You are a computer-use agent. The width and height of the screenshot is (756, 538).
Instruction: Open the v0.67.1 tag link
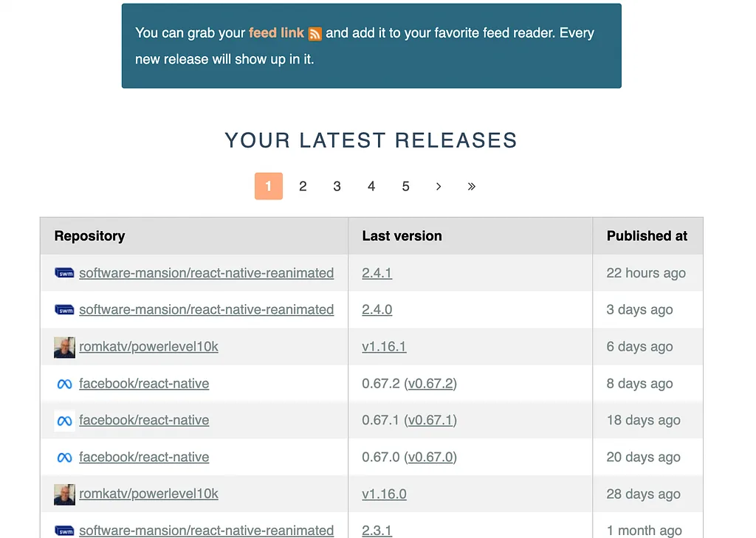point(430,420)
